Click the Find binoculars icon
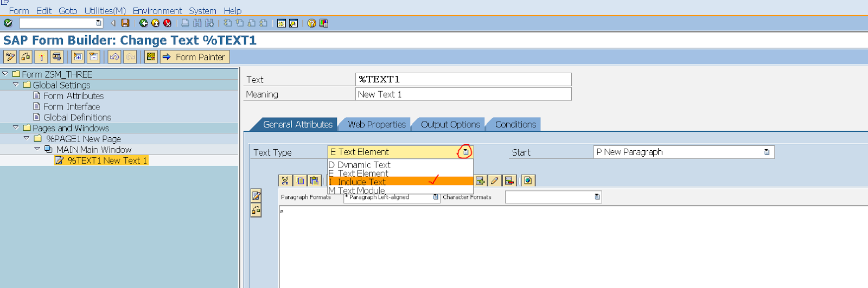This screenshot has height=288, width=868. pyautogui.click(x=197, y=23)
